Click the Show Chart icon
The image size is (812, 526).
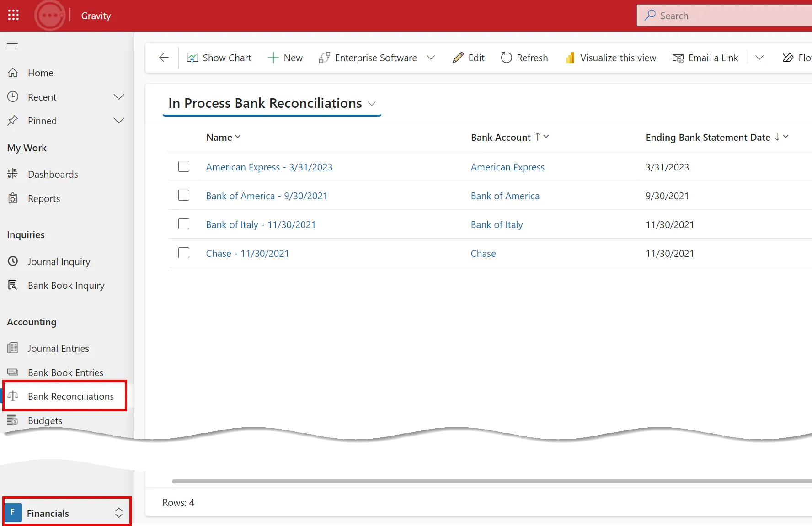pyautogui.click(x=192, y=58)
